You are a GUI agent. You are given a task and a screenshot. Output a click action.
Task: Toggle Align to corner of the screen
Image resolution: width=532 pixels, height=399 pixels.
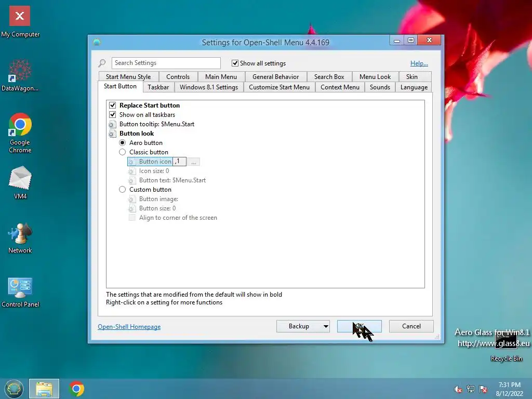tap(132, 218)
